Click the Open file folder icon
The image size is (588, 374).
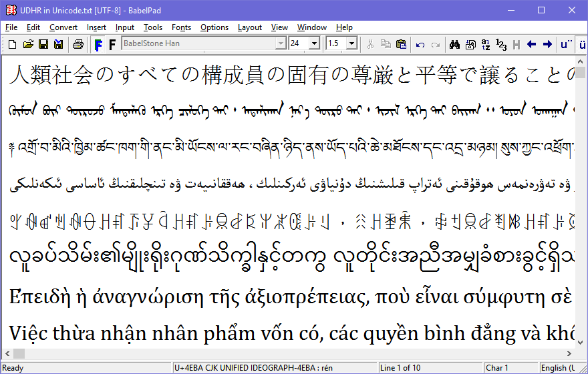(x=27, y=44)
